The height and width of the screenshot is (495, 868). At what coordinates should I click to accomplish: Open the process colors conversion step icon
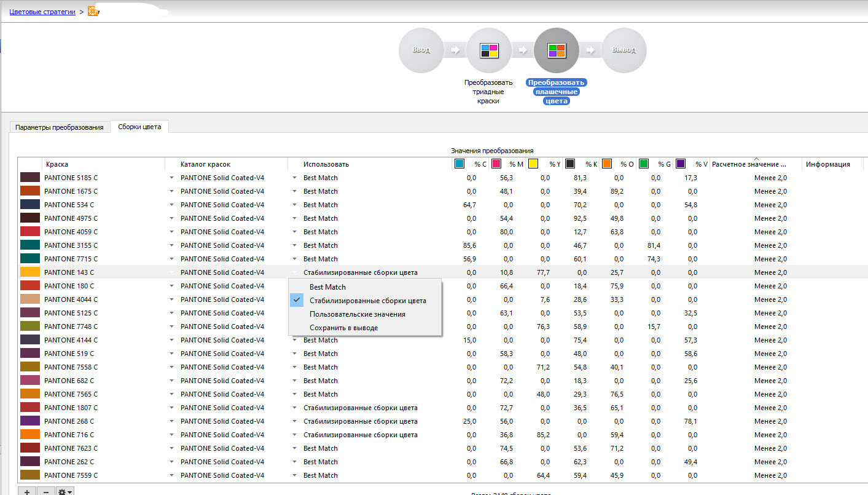[x=488, y=50]
